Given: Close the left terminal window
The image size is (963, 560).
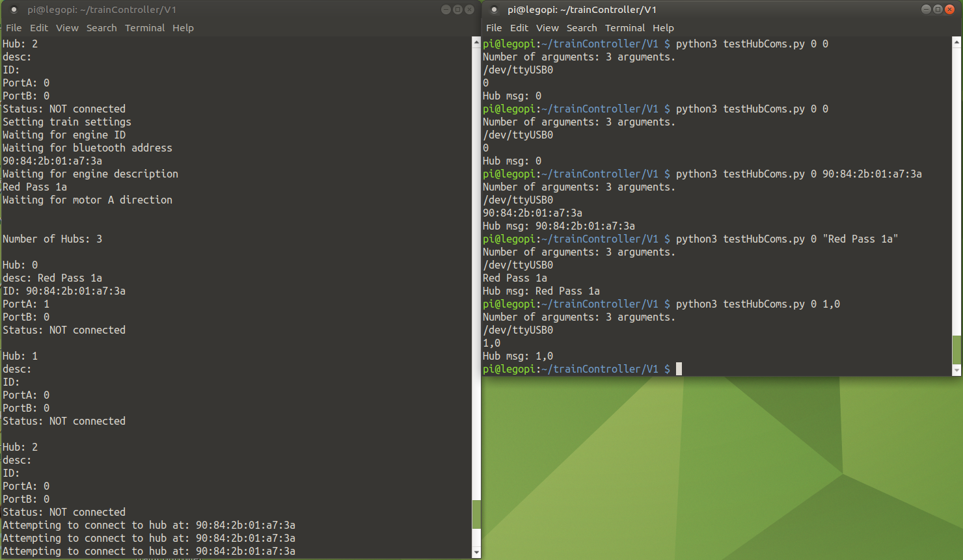Looking at the screenshot, I should coord(469,9).
